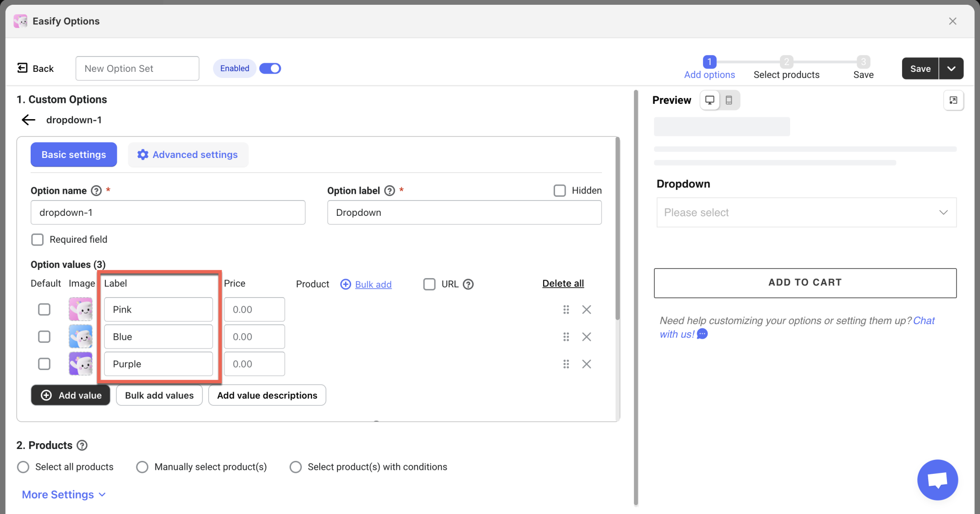
Task: Delete the Pink option value
Action: coord(587,310)
